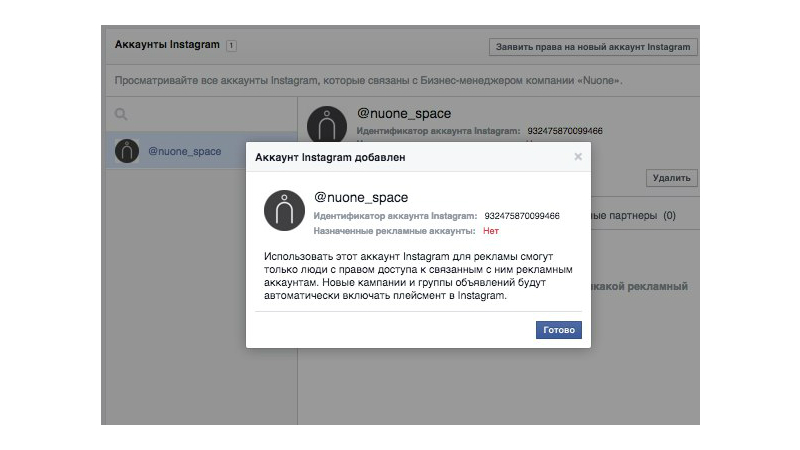Open the "партнеры (0)" tab
This screenshot has height=450, width=800.
click(633, 215)
